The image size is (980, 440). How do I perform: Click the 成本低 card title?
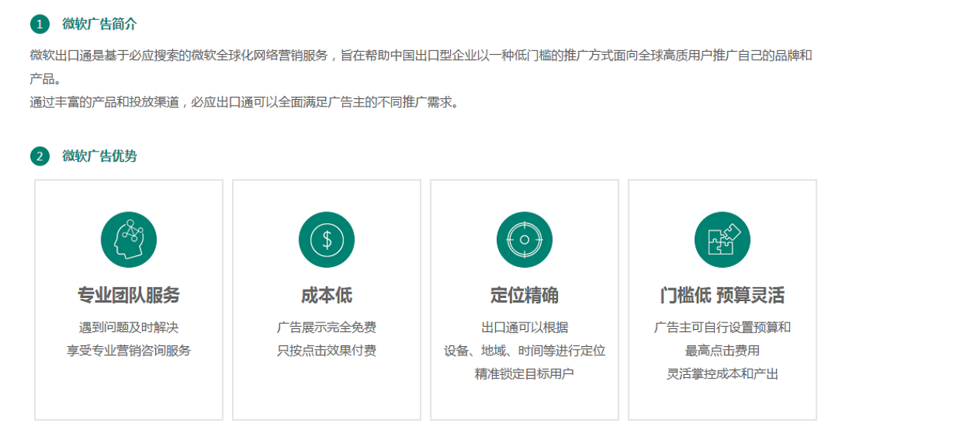click(x=327, y=296)
